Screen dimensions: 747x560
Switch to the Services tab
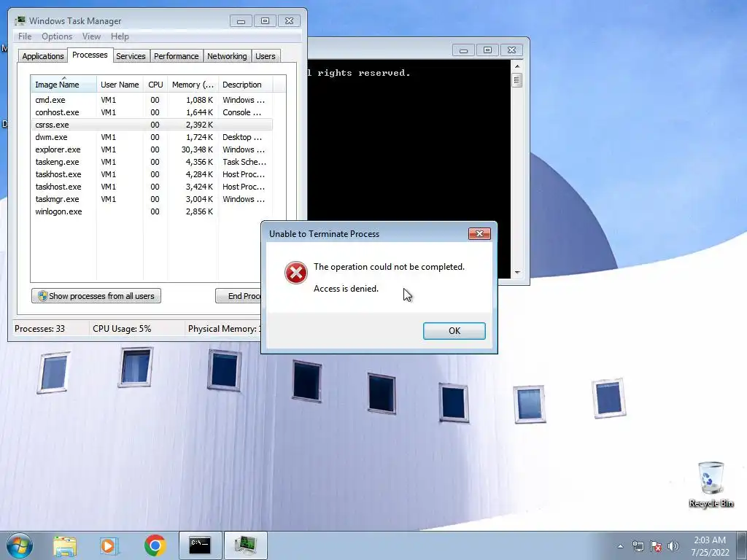131,56
